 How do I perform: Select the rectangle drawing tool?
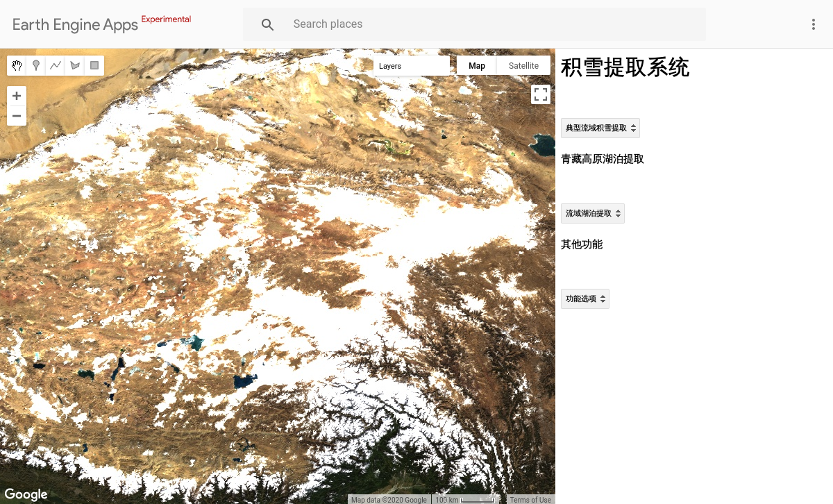[x=94, y=65]
